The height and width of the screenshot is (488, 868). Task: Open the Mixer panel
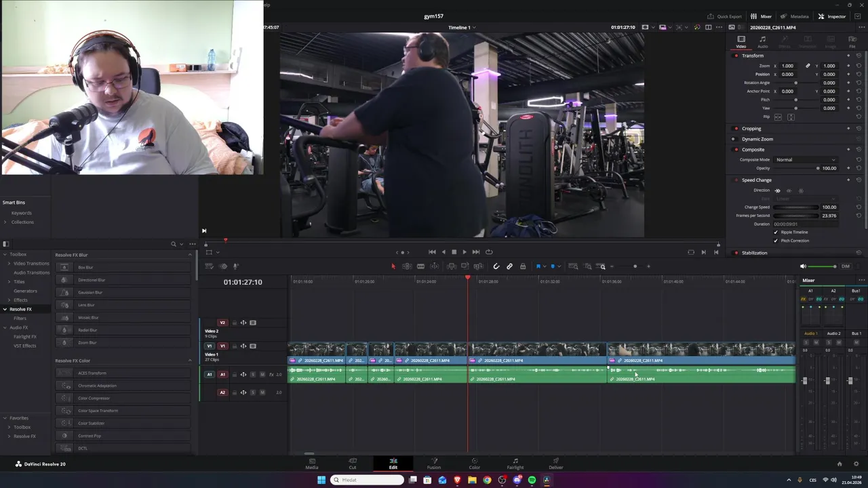click(762, 16)
